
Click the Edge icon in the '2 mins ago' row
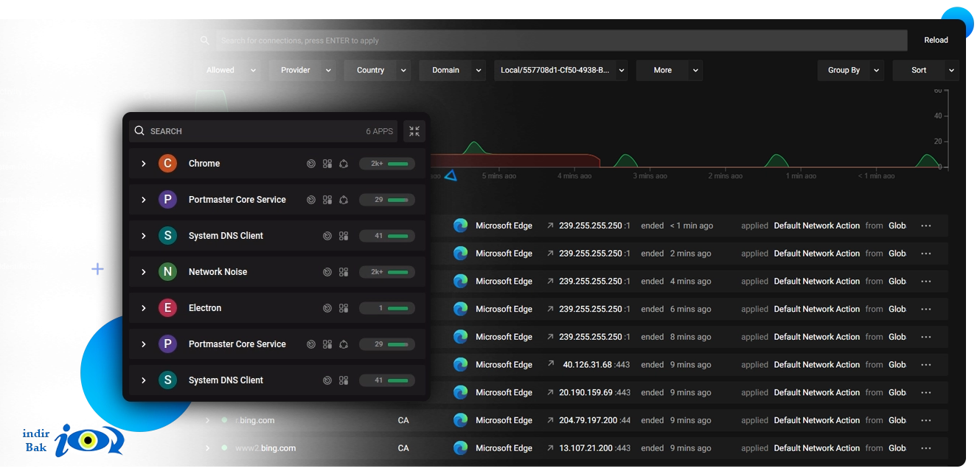[461, 254]
